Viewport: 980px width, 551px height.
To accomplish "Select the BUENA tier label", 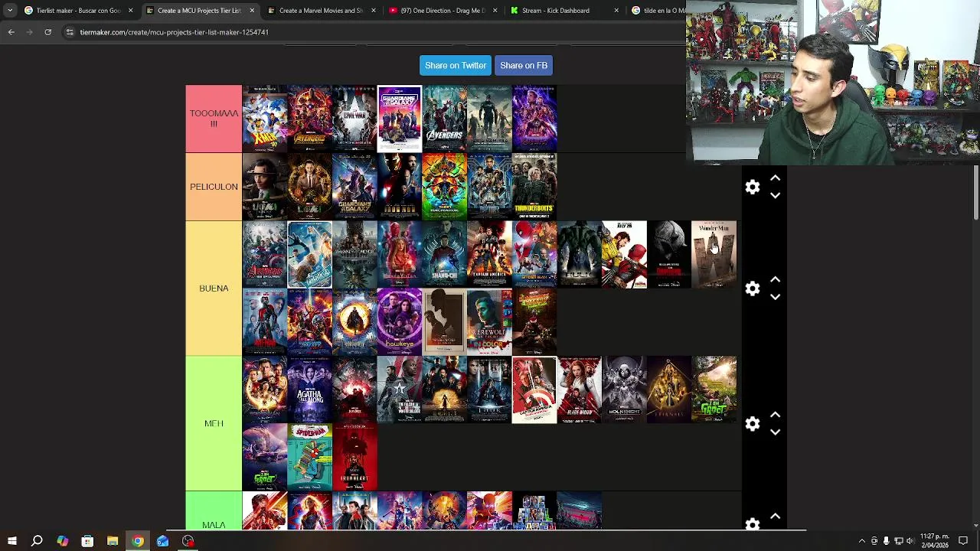I will point(214,289).
